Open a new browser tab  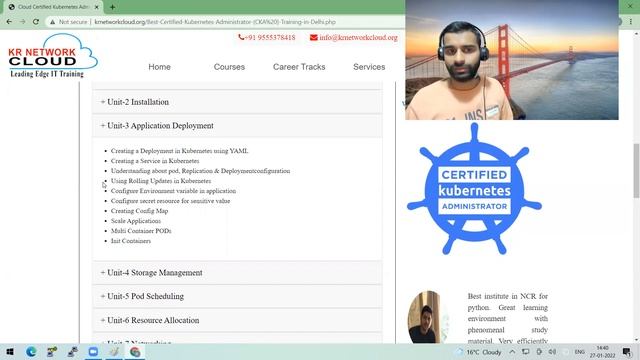point(112,7)
